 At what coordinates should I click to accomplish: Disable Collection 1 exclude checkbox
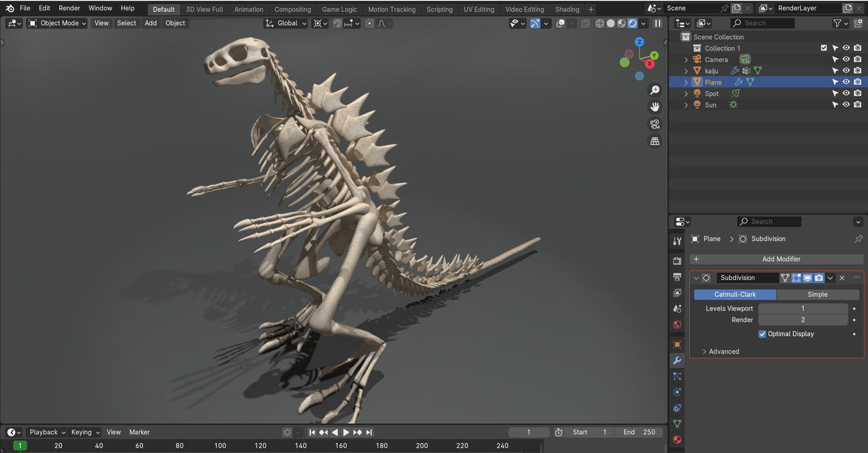coord(823,48)
